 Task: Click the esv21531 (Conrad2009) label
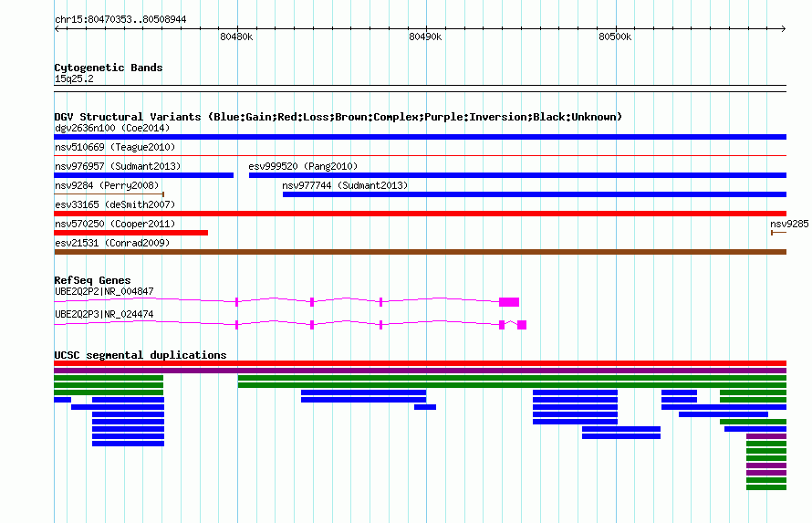[x=112, y=243]
